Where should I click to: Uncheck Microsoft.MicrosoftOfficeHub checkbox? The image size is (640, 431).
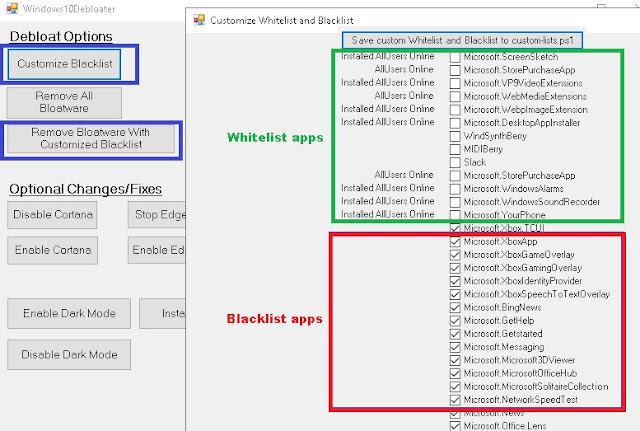455,373
